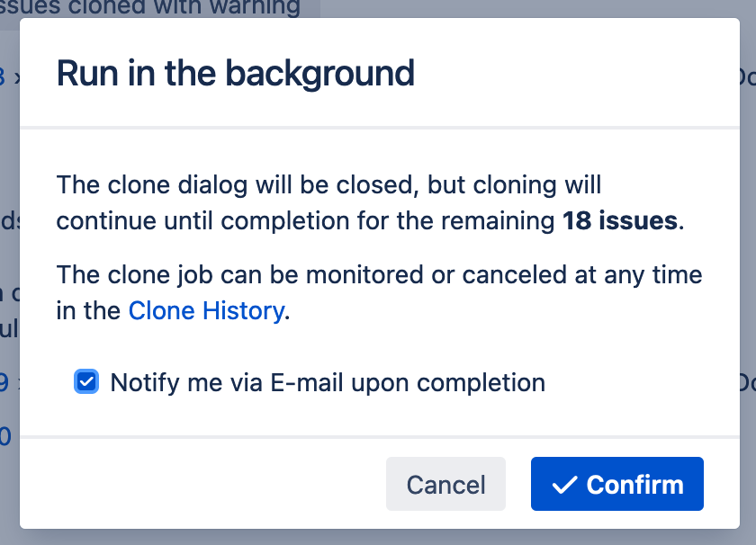
Task: Uncheck the e-mail notification checkbox
Action: 86,382
